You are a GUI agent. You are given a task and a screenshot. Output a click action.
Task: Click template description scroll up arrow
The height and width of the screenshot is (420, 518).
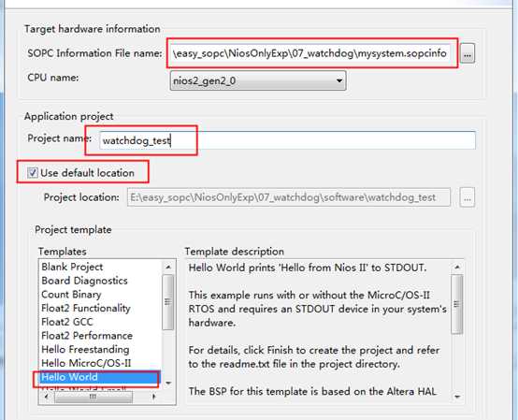click(457, 267)
